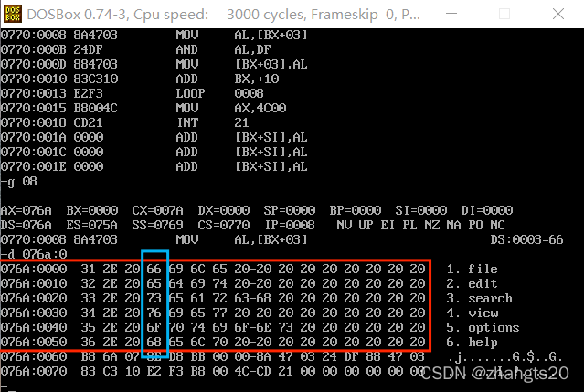This screenshot has width=584, height=392.
Task: Click dump address 076A:0050
Action: click(x=34, y=342)
